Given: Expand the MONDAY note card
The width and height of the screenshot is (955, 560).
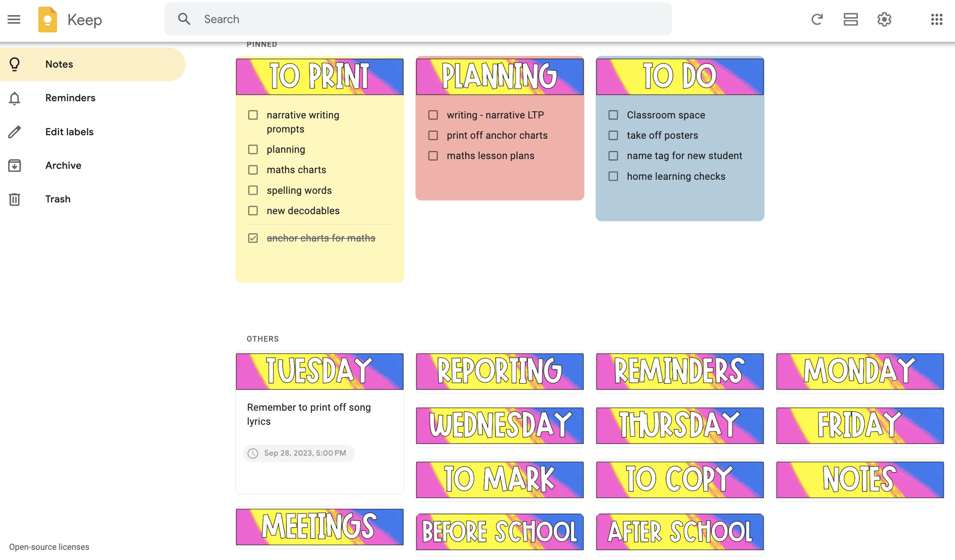Looking at the screenshot, I should [x=860, y=371].
